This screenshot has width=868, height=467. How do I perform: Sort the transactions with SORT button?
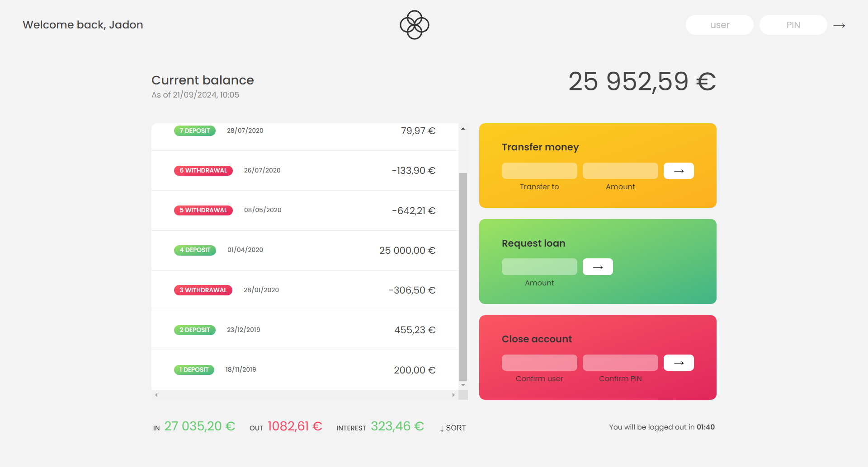(x=453, y=428)
